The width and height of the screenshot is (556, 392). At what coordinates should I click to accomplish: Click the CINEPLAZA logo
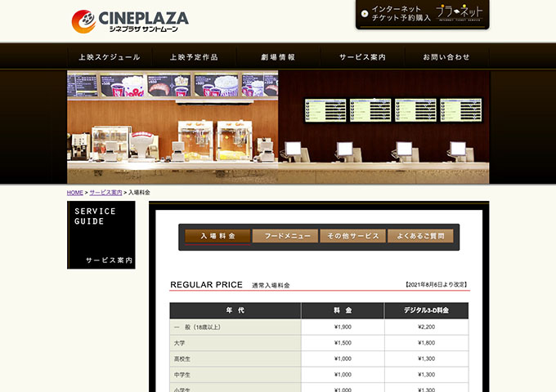(130, 21)
